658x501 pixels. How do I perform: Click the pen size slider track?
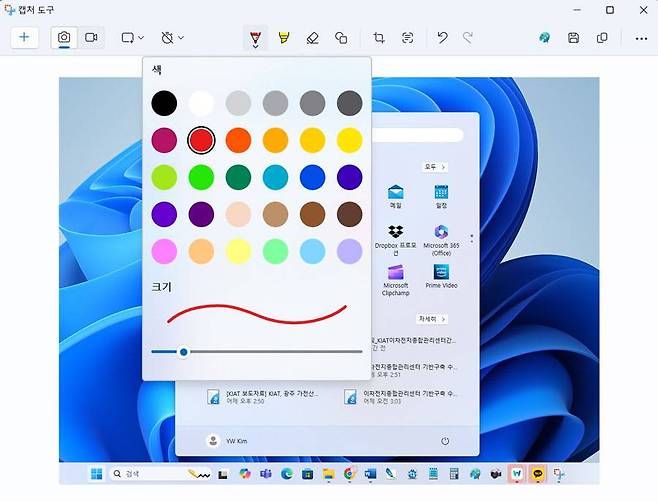270,352
